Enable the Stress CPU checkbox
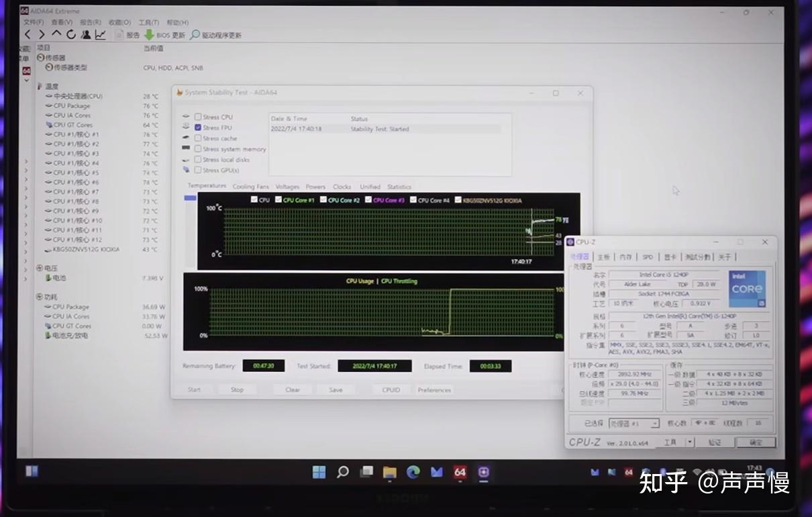Image resolution: width=812 pixels, height=517 pixels. (198, 117)
